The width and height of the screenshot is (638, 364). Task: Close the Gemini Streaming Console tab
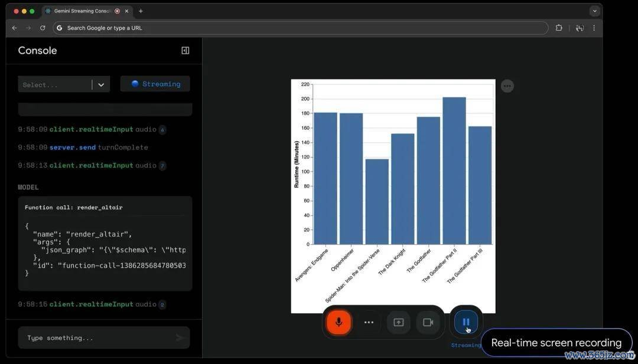(x=126, y=11)
